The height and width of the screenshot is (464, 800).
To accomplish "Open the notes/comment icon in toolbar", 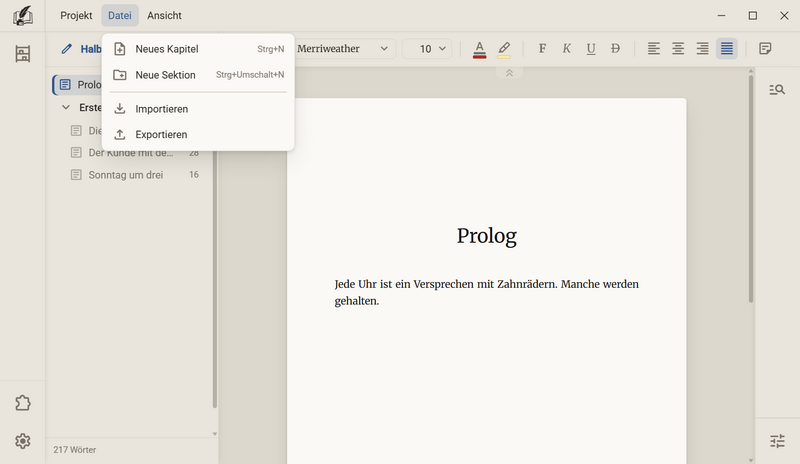I will [x=765, y=49].
